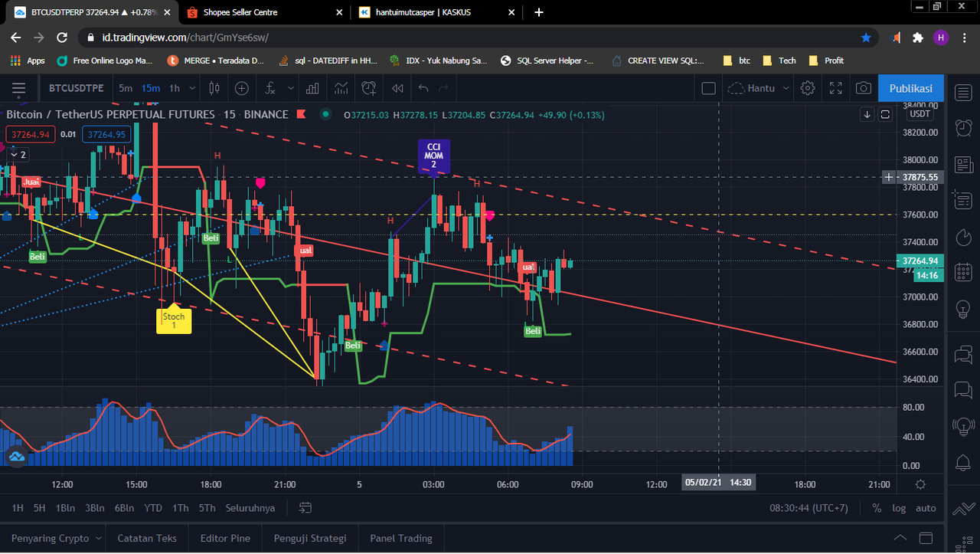This screenshot has width=980, height=554.
Task: Start bar replay with the rewind icon
Action: (397, 88)
